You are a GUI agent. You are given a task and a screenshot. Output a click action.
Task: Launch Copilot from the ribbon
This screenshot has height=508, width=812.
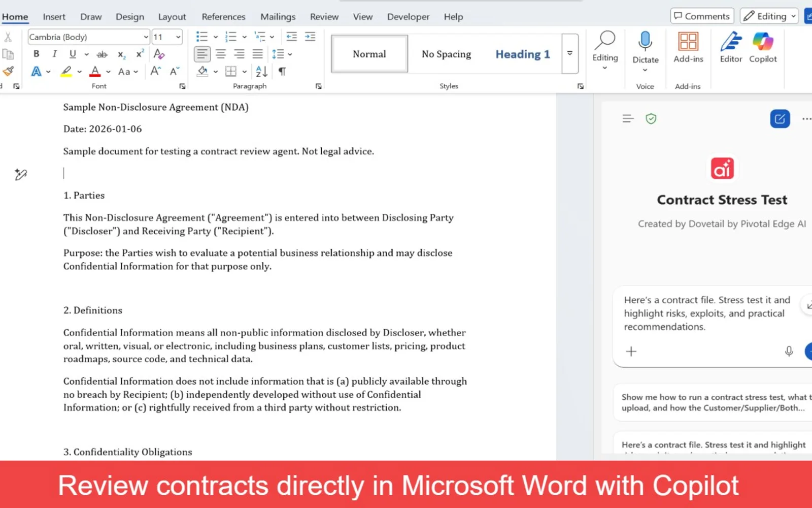763,47
